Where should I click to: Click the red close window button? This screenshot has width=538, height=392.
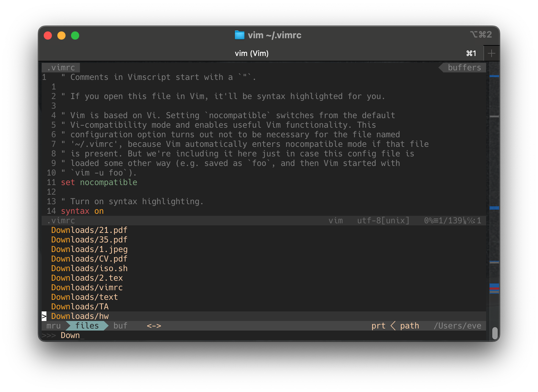click(48, 36)
